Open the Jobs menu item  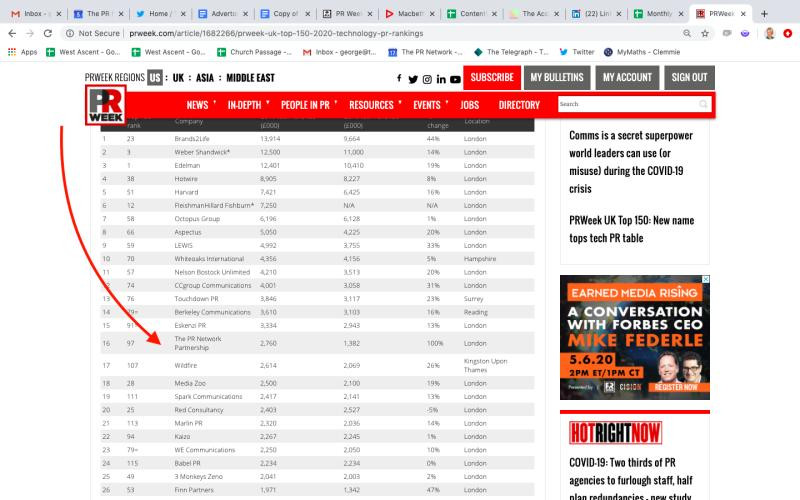(469, 105)
